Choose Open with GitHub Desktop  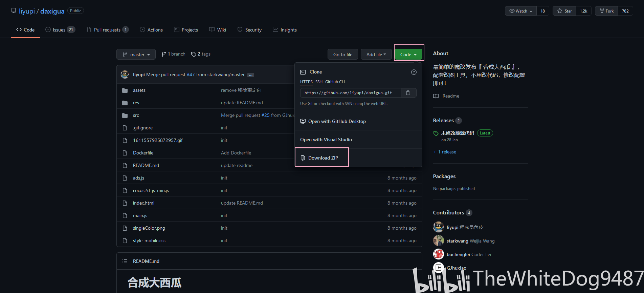pyautogui.click(x=358, y=121)
